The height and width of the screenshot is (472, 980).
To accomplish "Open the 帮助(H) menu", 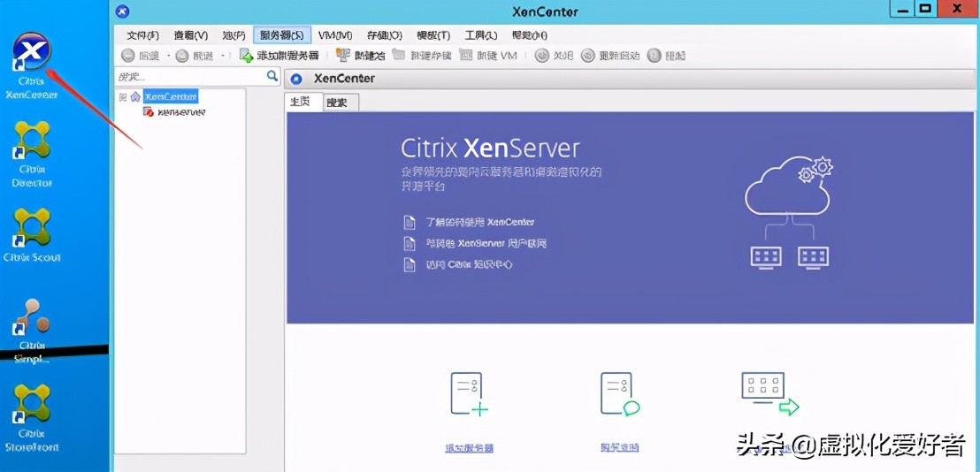I will [x=530, y=35].
